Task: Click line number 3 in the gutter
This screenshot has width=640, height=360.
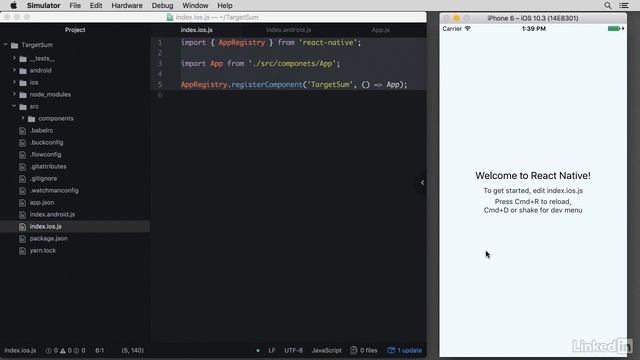Action: coord(160,63)
